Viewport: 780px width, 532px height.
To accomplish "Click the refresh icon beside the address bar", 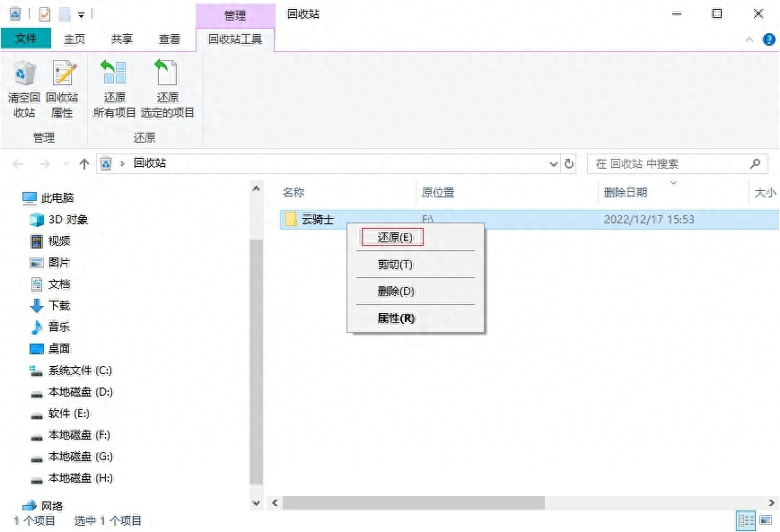I will pyautogui.click(x=569, y=163).
